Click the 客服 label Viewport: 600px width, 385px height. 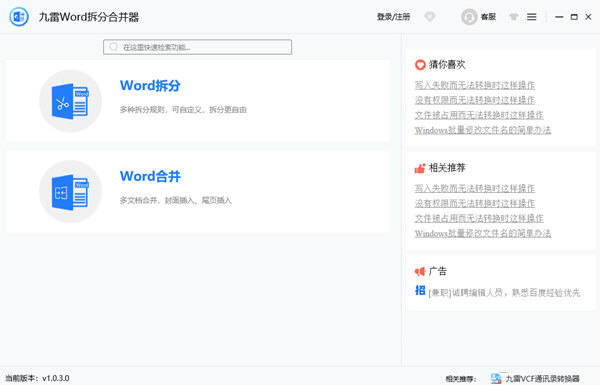point(488,17)
